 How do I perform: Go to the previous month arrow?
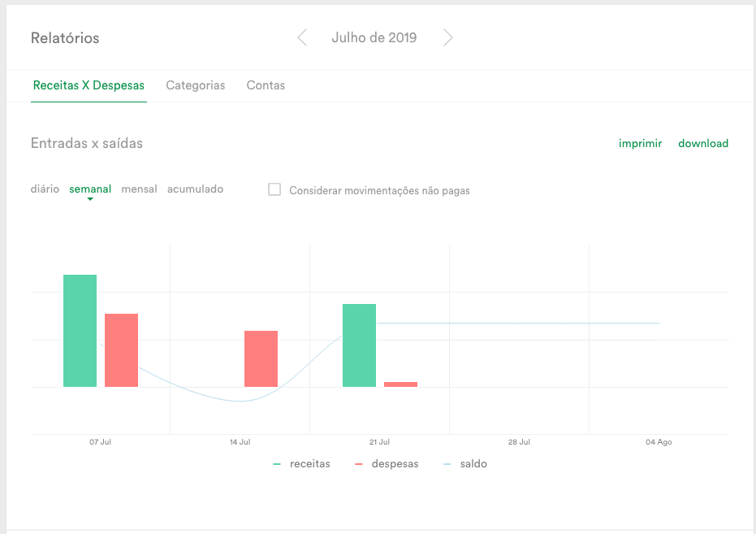(302, 37)
